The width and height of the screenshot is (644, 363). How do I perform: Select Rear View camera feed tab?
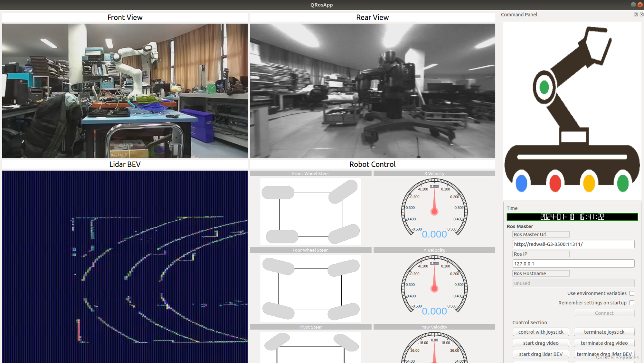pos(372,17)
